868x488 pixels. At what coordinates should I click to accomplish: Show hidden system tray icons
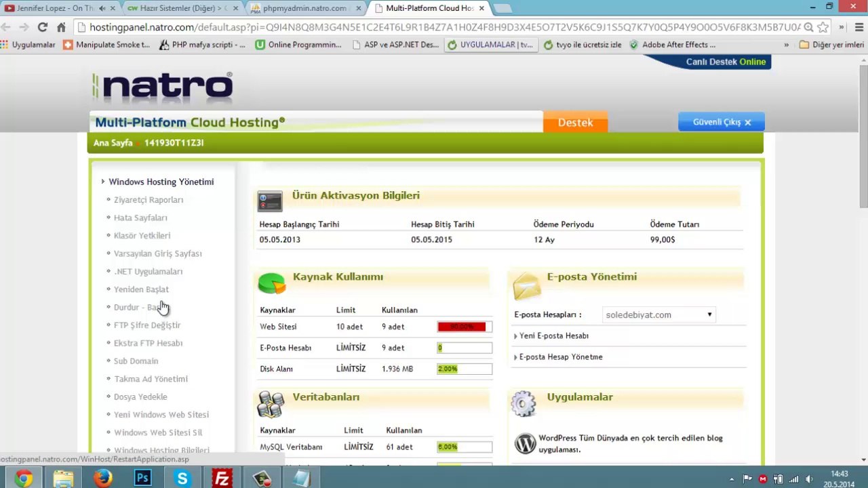tap(732, 479)
